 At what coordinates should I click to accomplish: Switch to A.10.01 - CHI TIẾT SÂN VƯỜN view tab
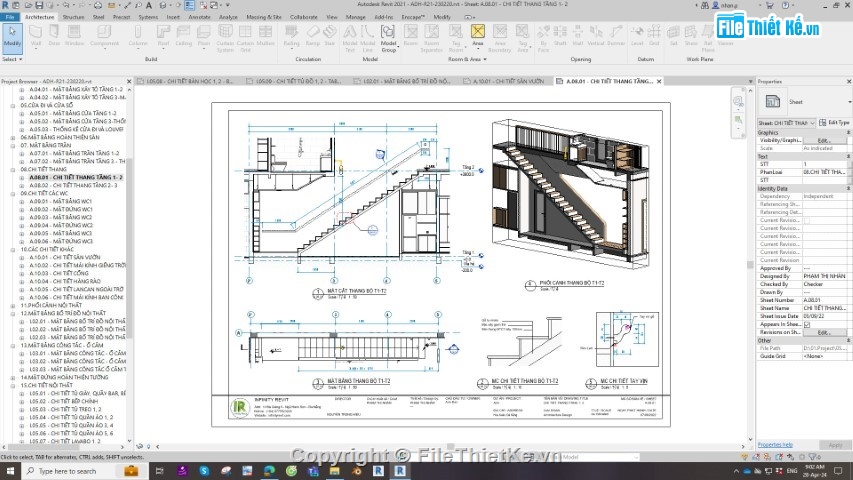pyautogui.click(x=508, y=81)
